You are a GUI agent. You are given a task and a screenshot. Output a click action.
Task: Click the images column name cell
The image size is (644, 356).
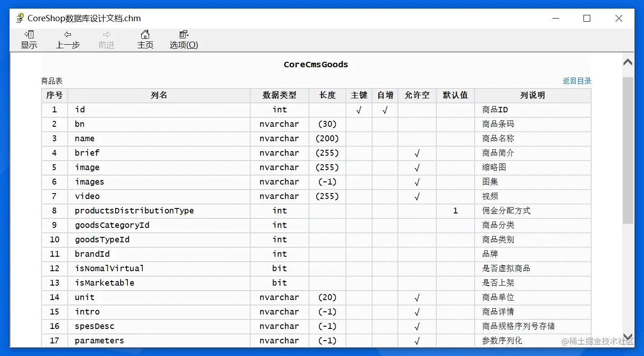click(159, 182)
